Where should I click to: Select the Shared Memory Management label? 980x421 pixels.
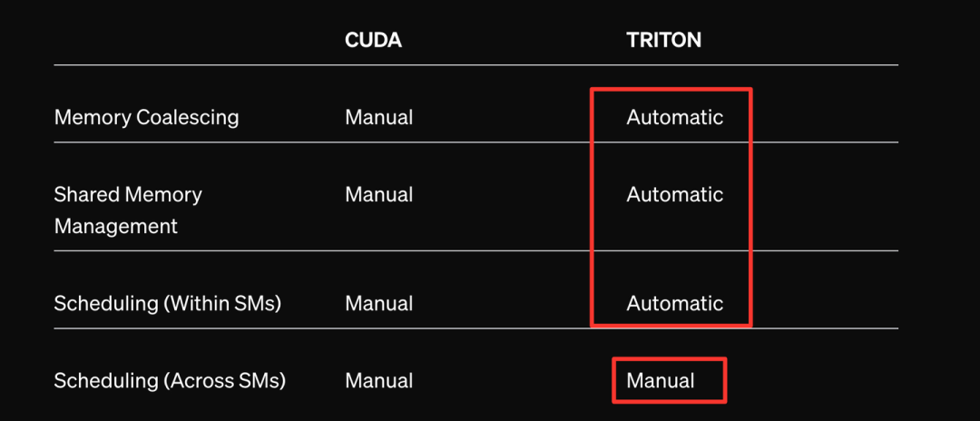(x=128, y=210)
